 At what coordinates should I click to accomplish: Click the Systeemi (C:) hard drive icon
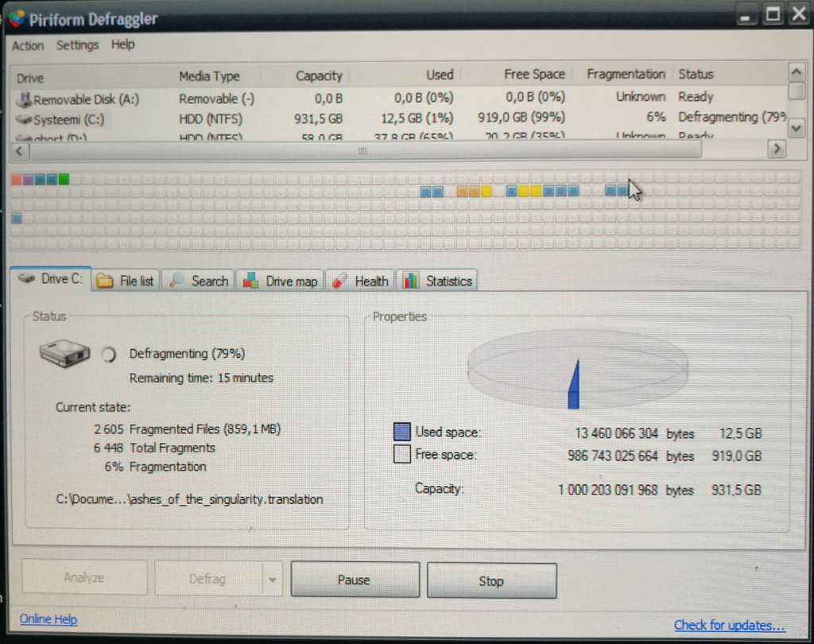[24, 119]
